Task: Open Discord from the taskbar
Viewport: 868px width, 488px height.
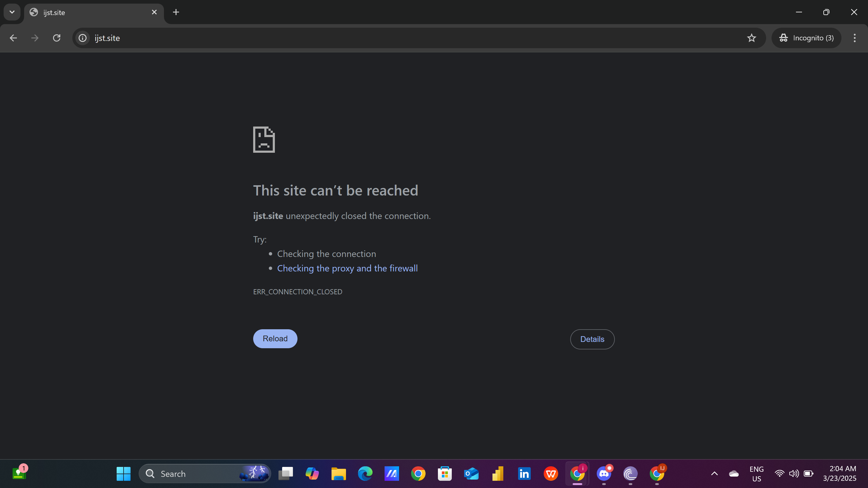Action: [604, 474]
